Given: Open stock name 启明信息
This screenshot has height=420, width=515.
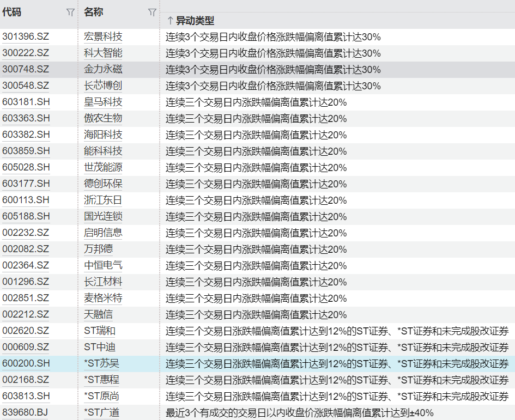Looking at the screenshot, I should (x=103, y=233).
